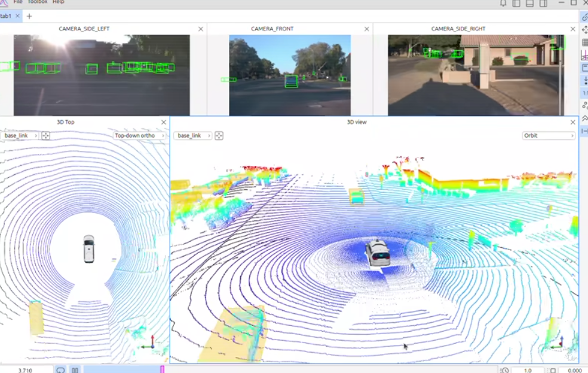
Task: Click the CAMERA_FRONT image view
Action: coord(290,75)
